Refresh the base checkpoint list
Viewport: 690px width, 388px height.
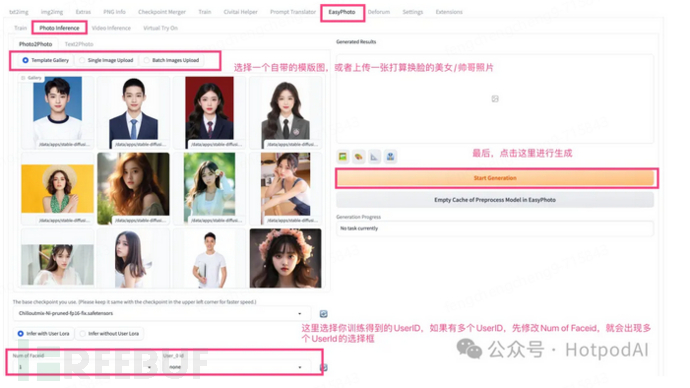323,314
